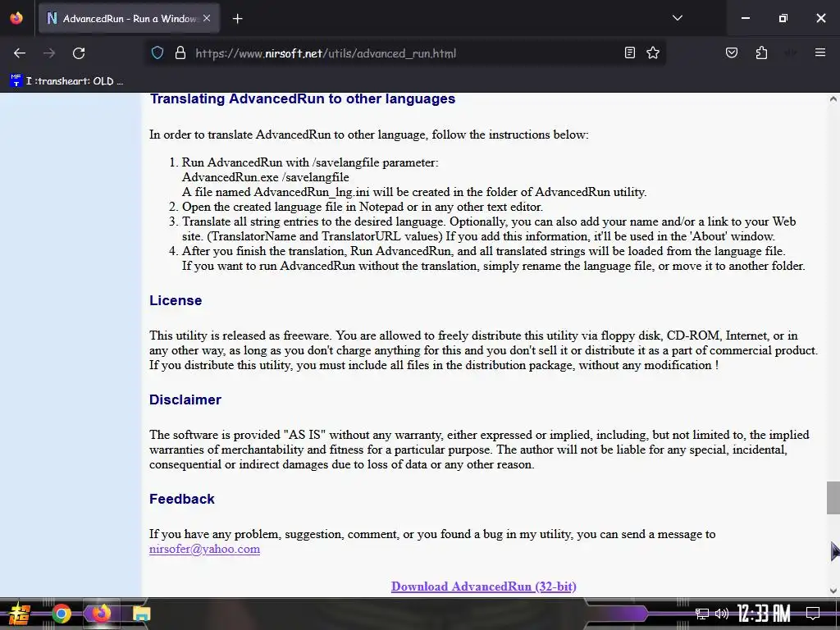840x630 pixels.
Task: Click the scrollbar up arrow
Action: pos(833,99)
